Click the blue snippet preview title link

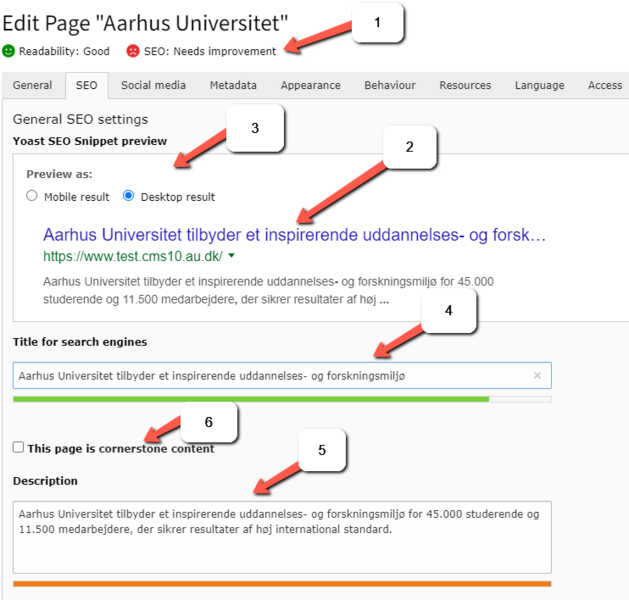tap(294, 235)
